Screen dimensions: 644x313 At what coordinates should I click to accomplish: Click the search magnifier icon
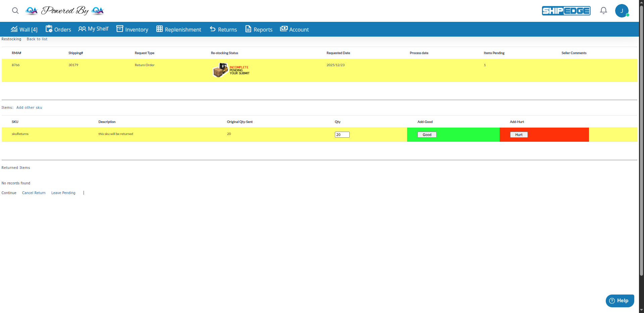(x=15, y=11)
